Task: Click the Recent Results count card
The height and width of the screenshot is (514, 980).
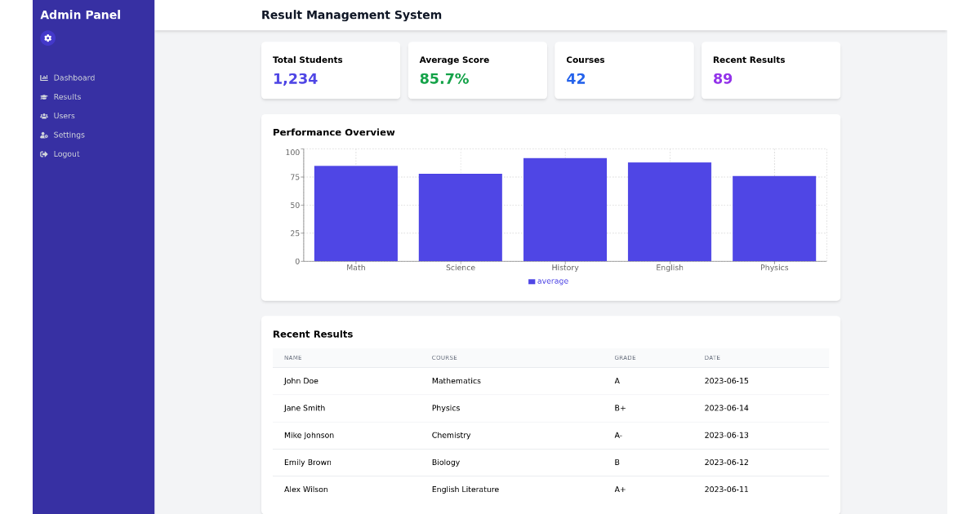Action: tap(770, 70)
